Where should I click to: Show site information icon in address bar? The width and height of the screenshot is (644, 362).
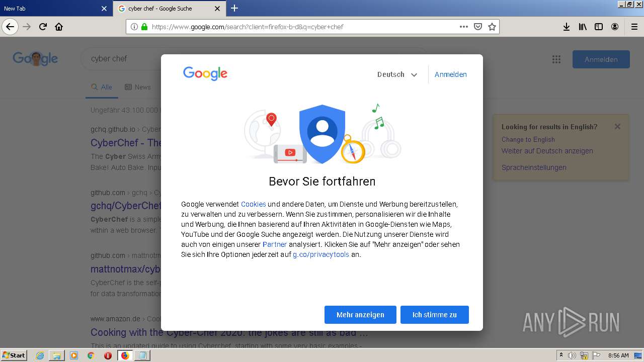pos(134,27)
